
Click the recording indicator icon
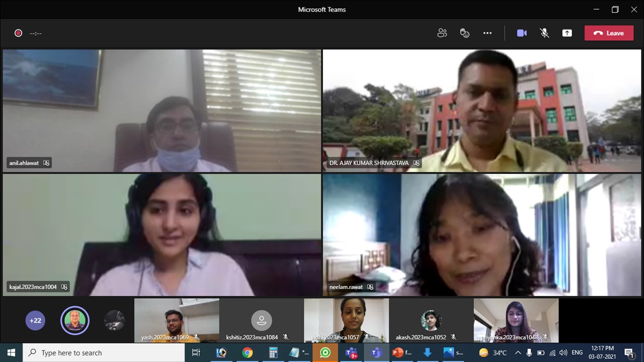click(x=19, y=33)
